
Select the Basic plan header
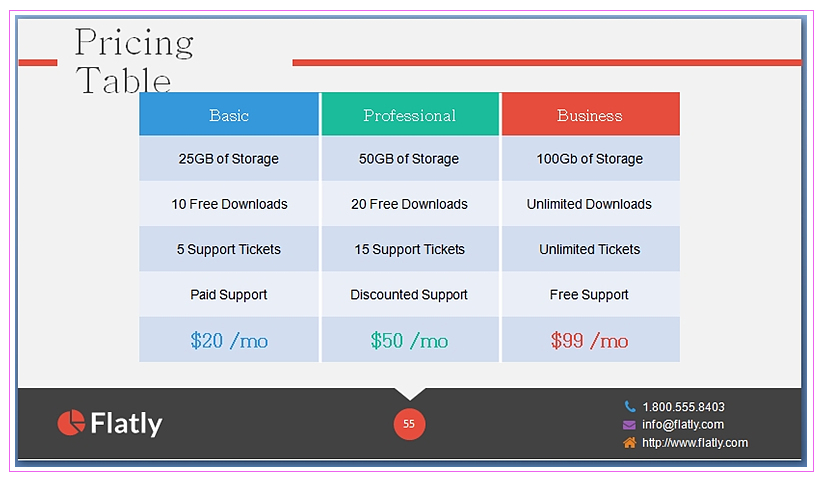[229, 114]
